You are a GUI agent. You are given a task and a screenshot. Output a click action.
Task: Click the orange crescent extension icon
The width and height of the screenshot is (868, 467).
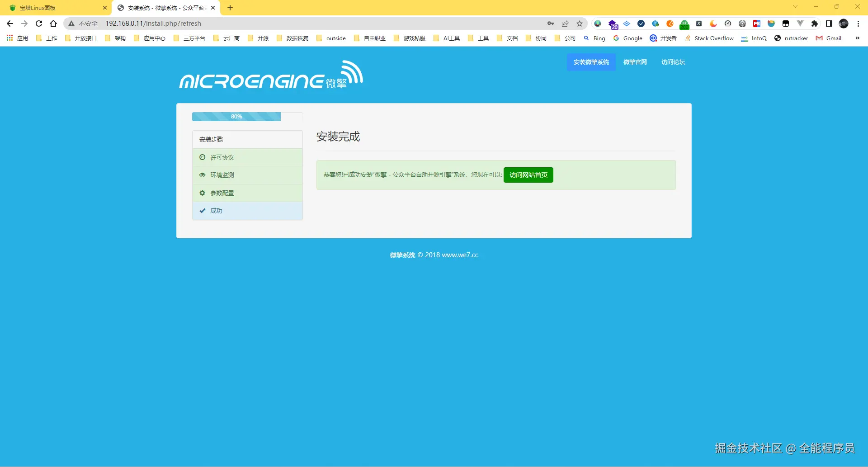point(713,24)
